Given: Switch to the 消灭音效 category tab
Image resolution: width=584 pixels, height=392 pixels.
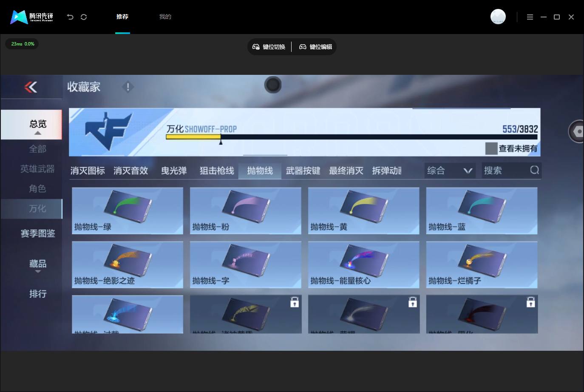Looking at the screenshot, I should click(130, 170).
